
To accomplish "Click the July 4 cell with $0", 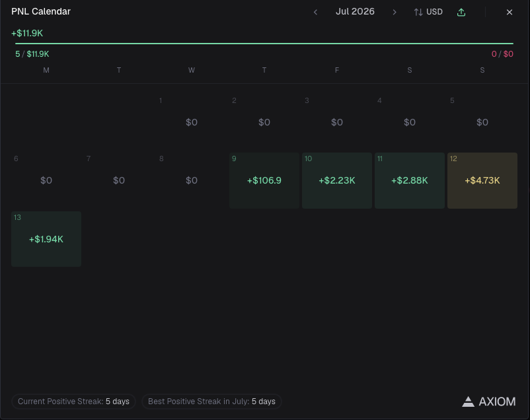I will point(410,122).
